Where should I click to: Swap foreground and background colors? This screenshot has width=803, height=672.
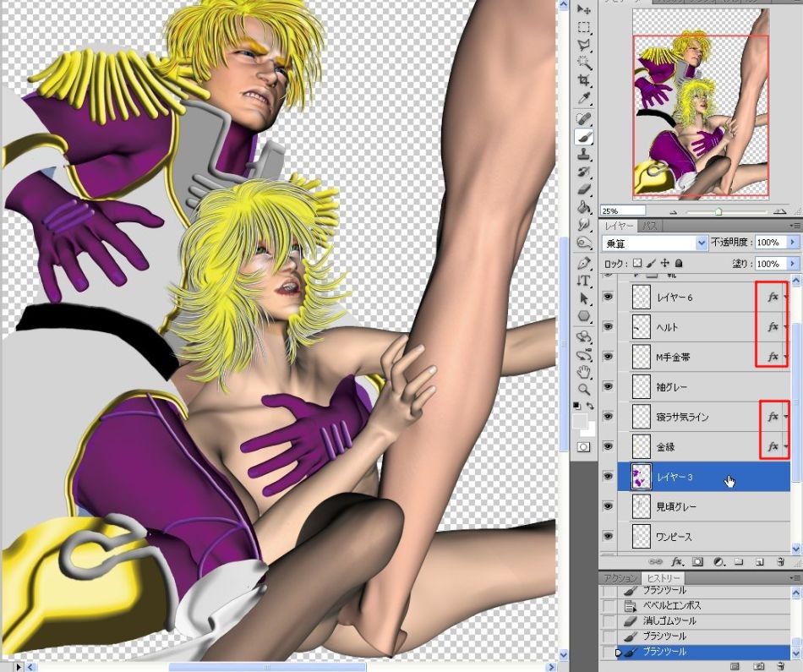(591, 406)
